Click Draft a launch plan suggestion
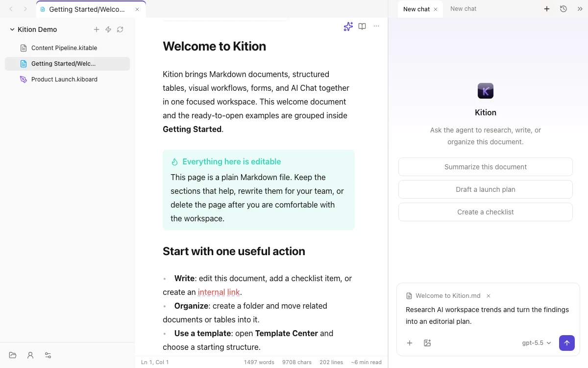This screenshot has width=588, height=368. tap(486, 189)
